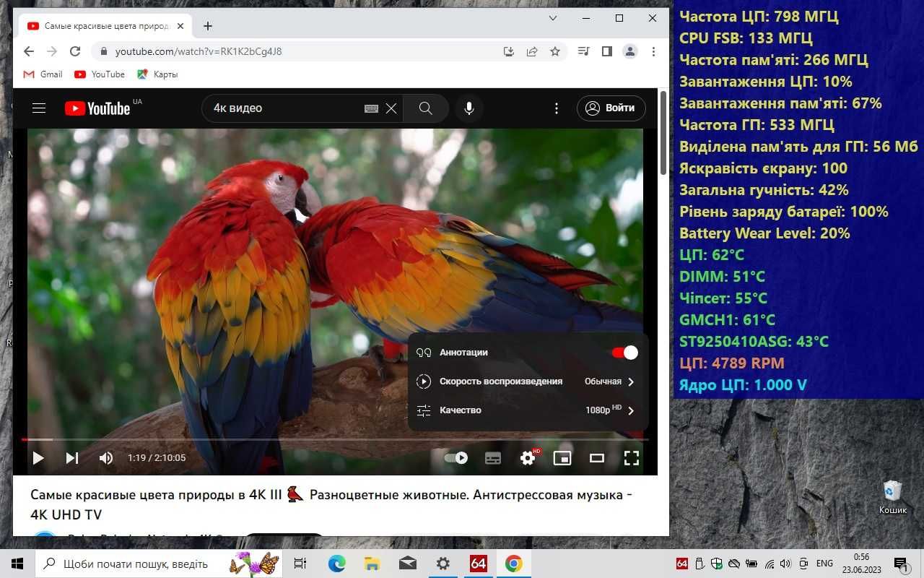
Task: Open the Скорость воспроизведения submenu
Action: click(528, 381)
